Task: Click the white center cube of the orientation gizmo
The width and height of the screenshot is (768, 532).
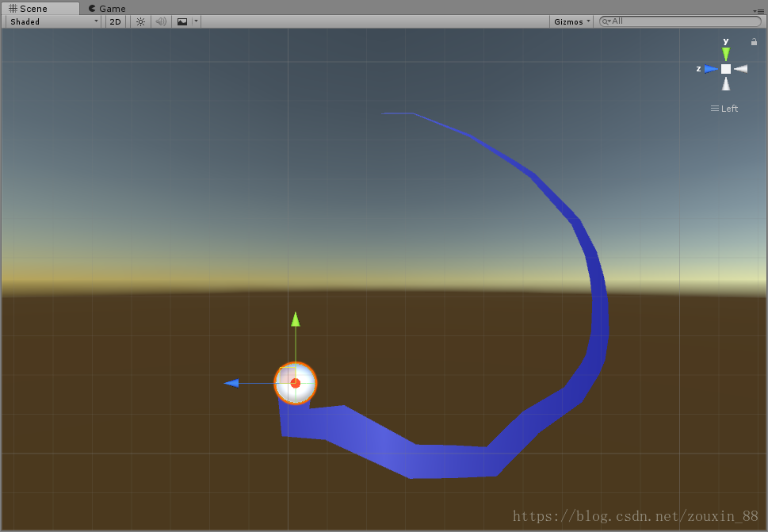Action: coord(725,69)
